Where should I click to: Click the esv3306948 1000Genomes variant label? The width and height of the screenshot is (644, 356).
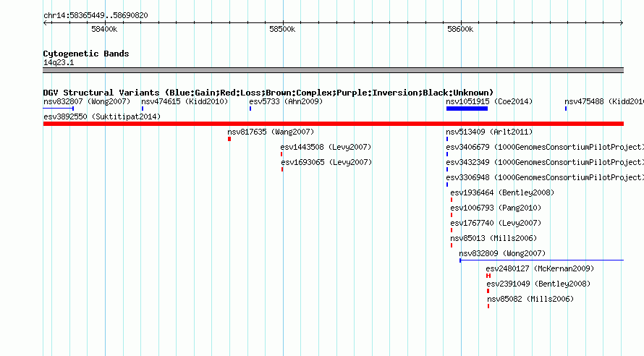(545, 177)
